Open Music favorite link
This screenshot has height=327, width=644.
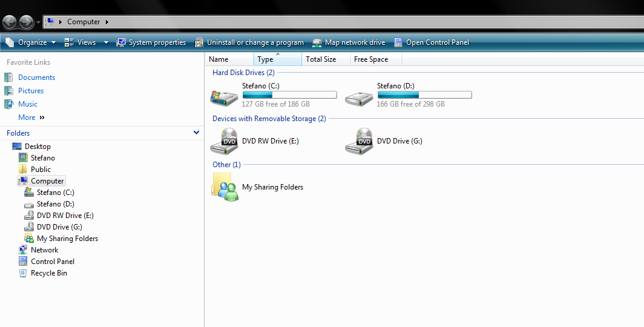point(28,104)
